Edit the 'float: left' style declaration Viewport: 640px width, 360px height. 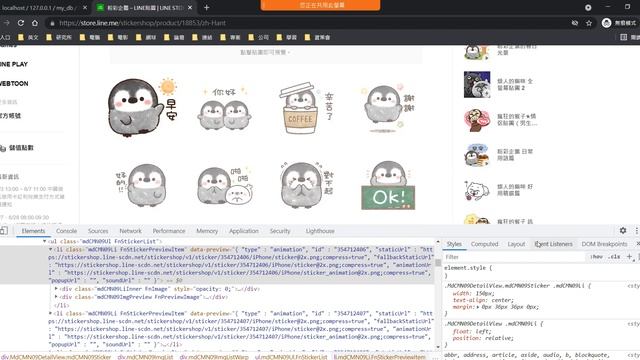click(472, 331)
